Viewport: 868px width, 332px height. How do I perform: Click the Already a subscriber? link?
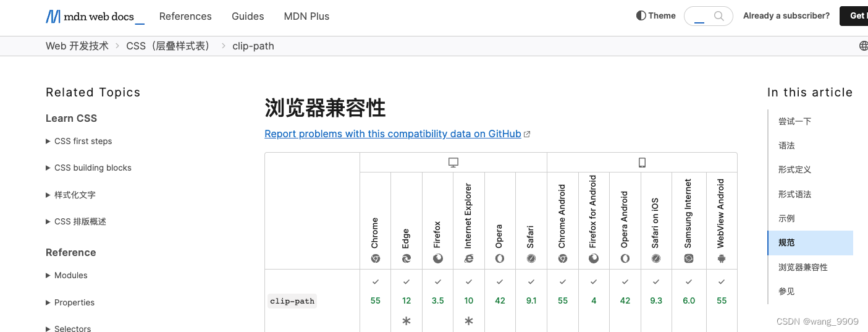[x=786, y=16]
